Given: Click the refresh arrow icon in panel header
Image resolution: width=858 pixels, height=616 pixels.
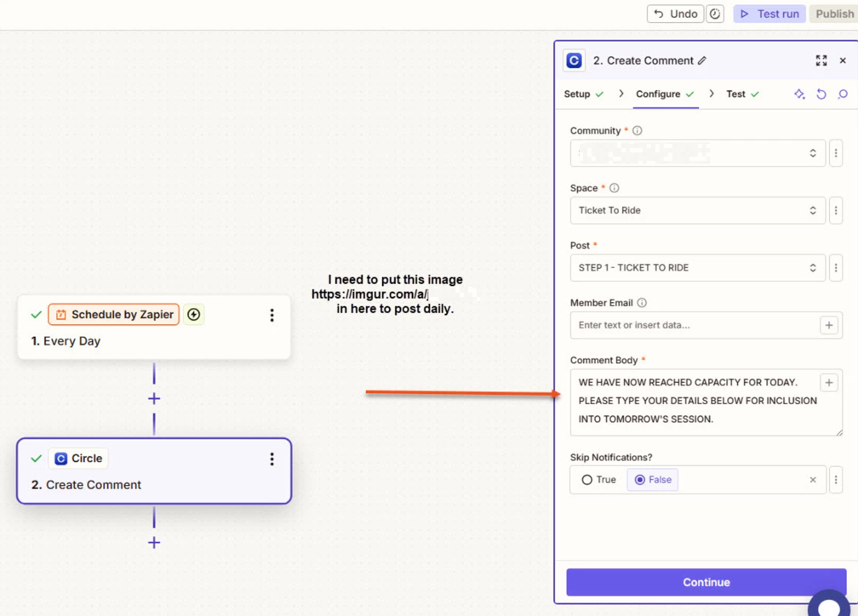Looking at the screenshot, I should [821, 94].
